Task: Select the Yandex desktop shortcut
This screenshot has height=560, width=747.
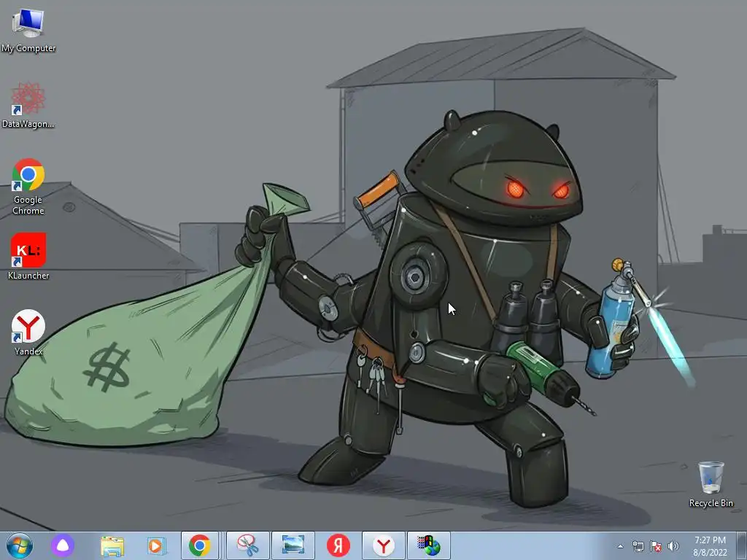Action: (x=28, y=332)
